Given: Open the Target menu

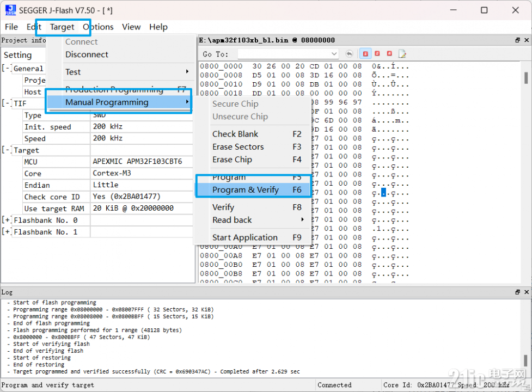Looking at the screenshot, I should pos(62,27).
